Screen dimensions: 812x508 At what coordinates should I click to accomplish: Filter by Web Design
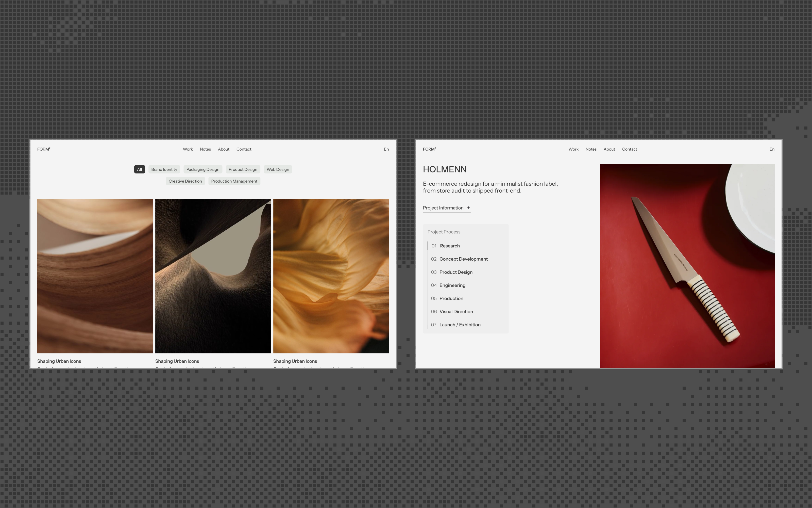click(278, 169)
